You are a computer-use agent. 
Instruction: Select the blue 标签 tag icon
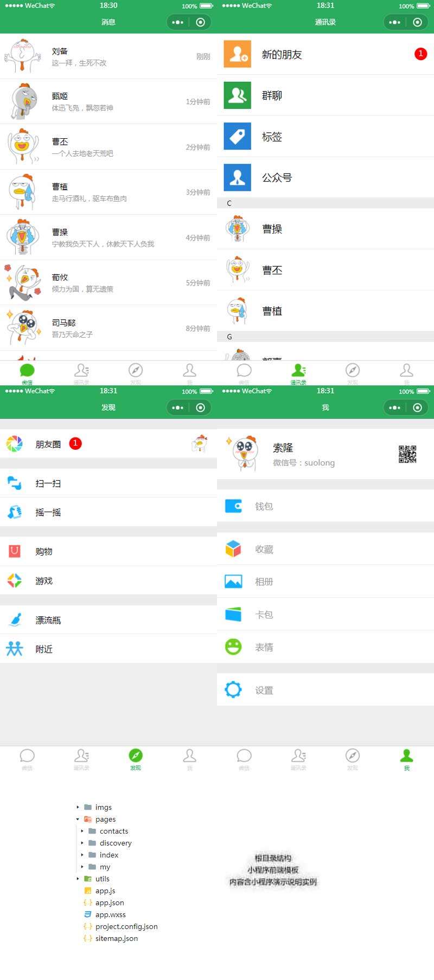click(237, 136)
